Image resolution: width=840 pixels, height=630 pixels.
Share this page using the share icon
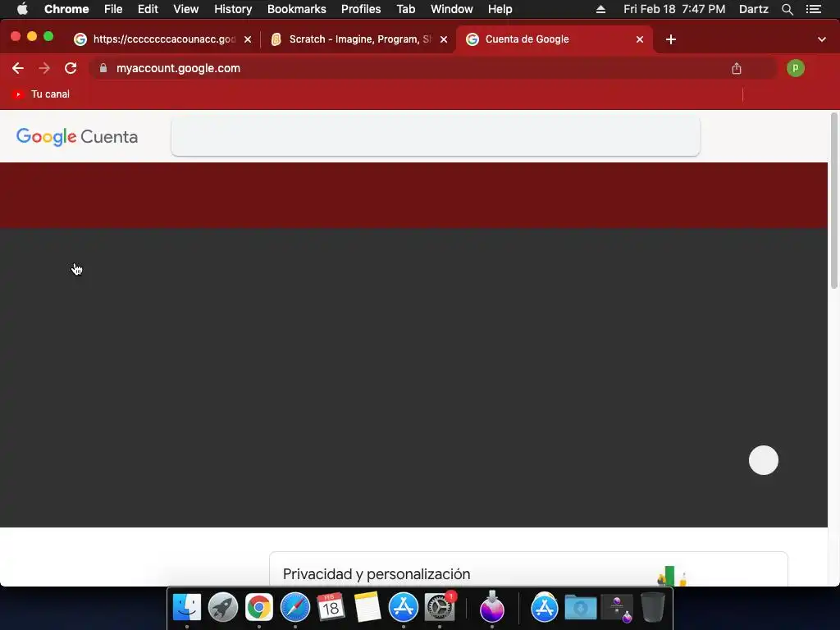click(x=737, y=68)
